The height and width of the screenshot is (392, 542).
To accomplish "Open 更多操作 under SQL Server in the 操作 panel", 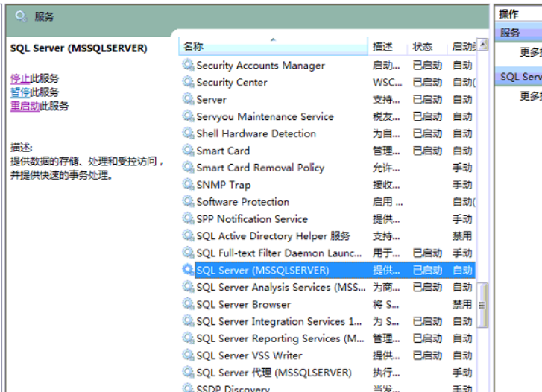I will point(531,95).
